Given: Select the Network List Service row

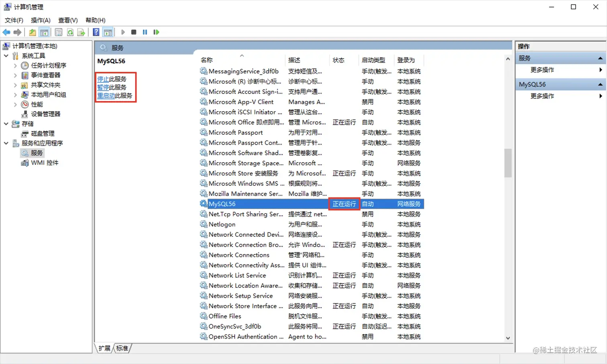Looking at the screenshot, I should [x=311, y=275].
